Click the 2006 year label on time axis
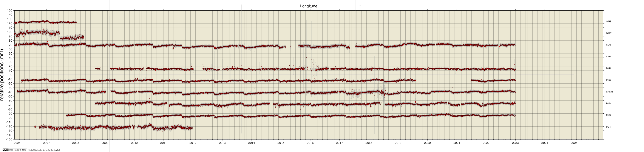The height and width of the screenshot is (152, 644). (x=17, y=143)
